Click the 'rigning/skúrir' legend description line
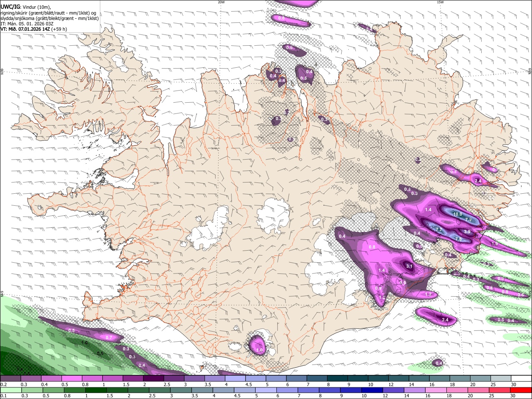The image size is (532, 399). pyautogui.click(x=48, y=12)
